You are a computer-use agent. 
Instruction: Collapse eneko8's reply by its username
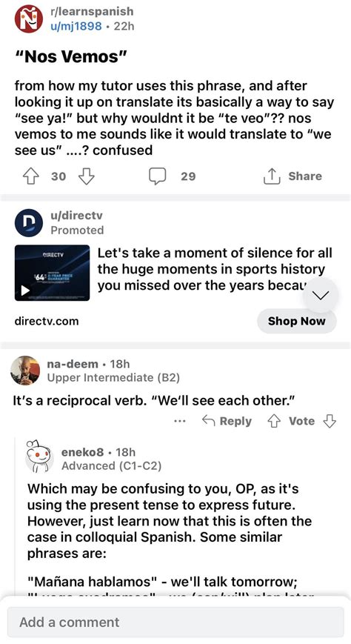pyautogui.click(x=82, y=452)
